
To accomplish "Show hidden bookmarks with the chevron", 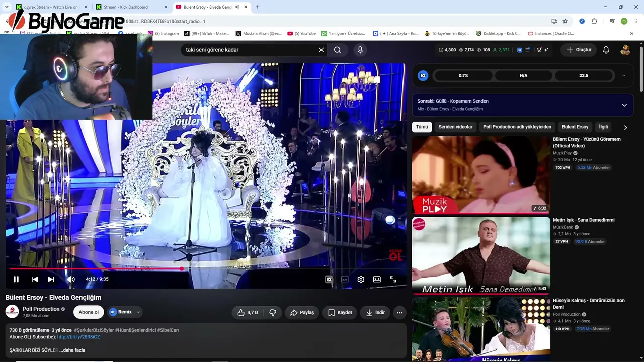I will tap(632, 34).
